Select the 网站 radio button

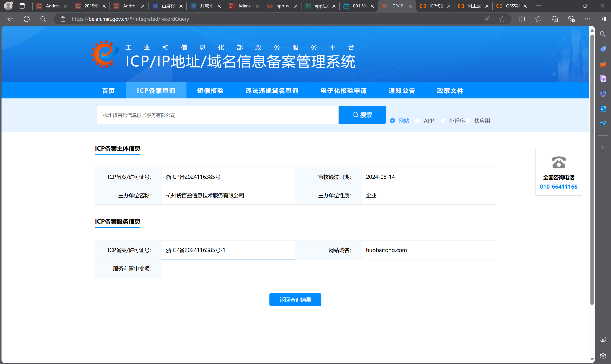pos(392,121)
